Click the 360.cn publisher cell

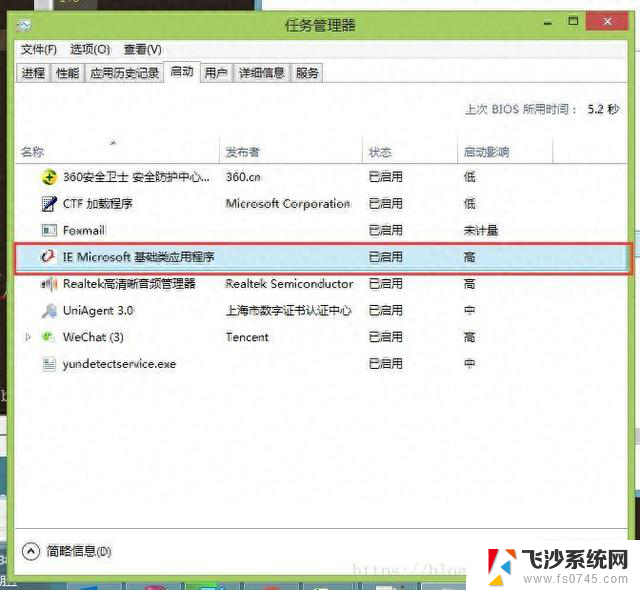click(243, 177)
